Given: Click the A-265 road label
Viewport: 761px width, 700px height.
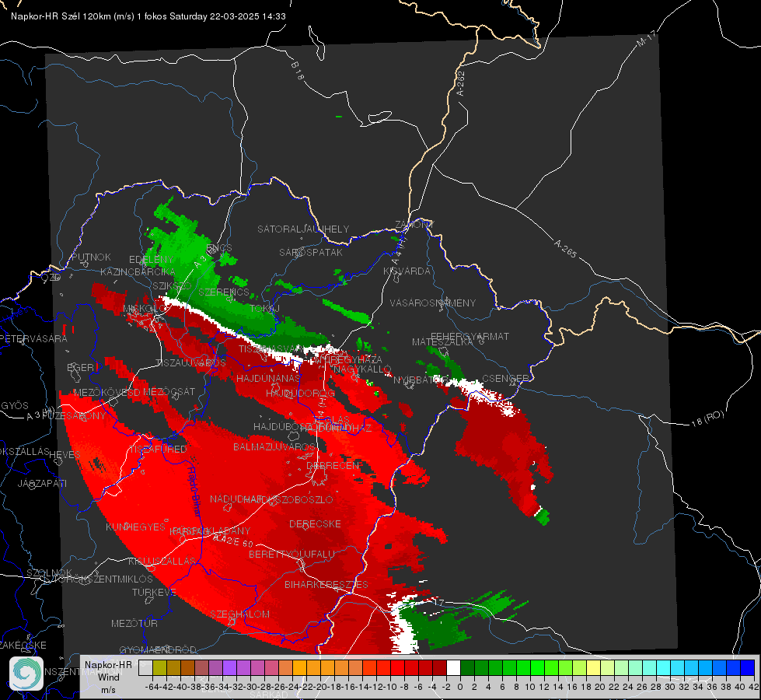Looking at the screenshot, I should pos(565,248).
